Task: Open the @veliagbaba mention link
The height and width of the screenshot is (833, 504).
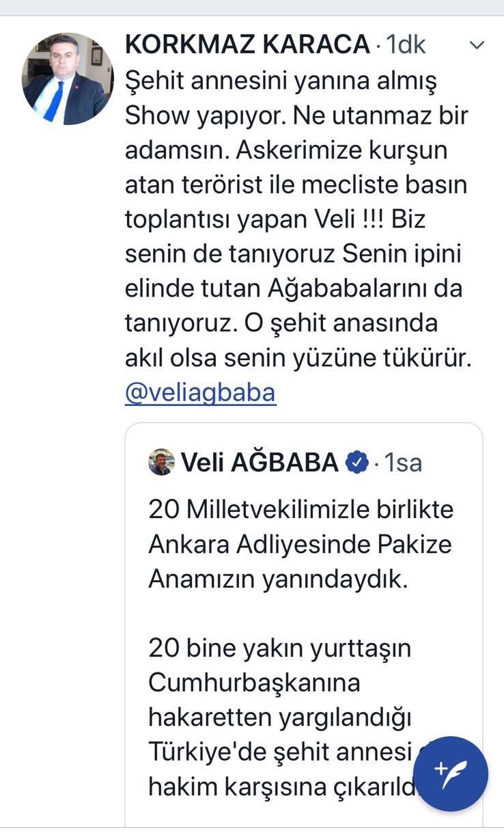Action: coord(200,393)
